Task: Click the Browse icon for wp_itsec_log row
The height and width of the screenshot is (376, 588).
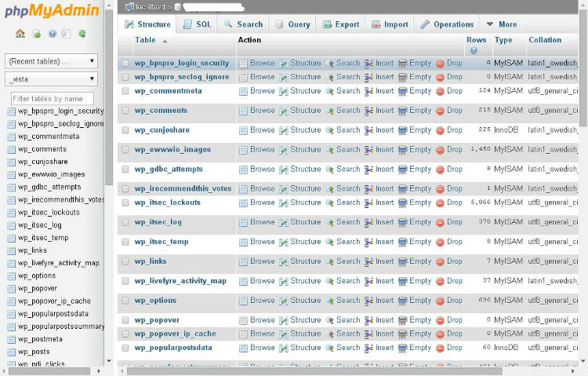Action: click(243, 222)
